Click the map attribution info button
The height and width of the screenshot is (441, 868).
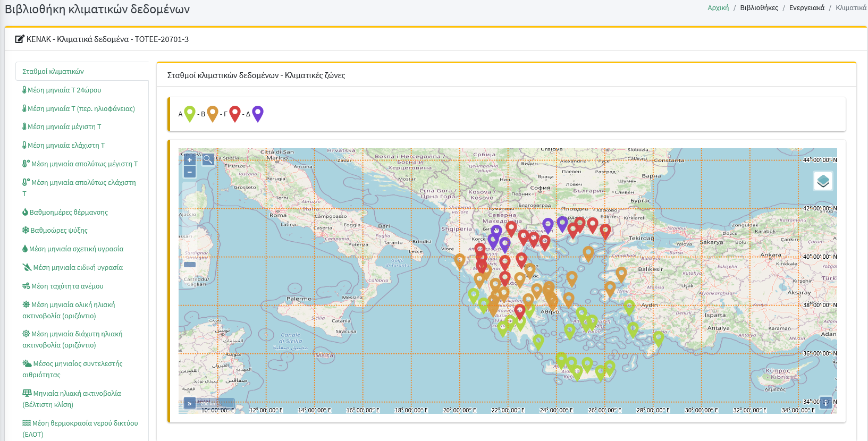[x=825, y=403]
